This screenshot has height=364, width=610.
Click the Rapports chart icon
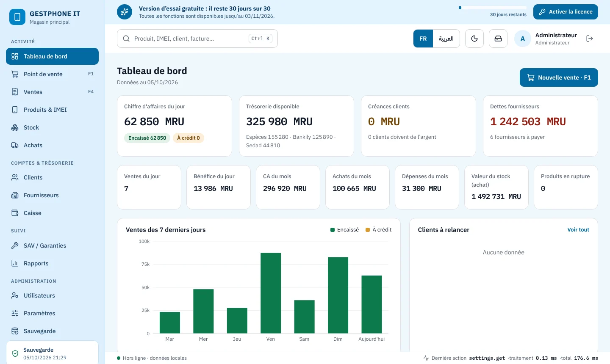(x=15, y=263)
